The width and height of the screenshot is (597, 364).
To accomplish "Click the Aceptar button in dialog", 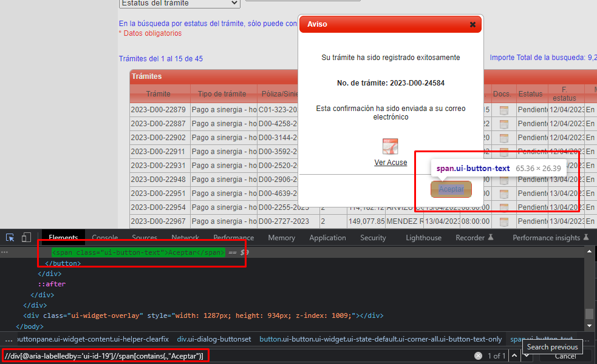I will click(x=451, y=189).
